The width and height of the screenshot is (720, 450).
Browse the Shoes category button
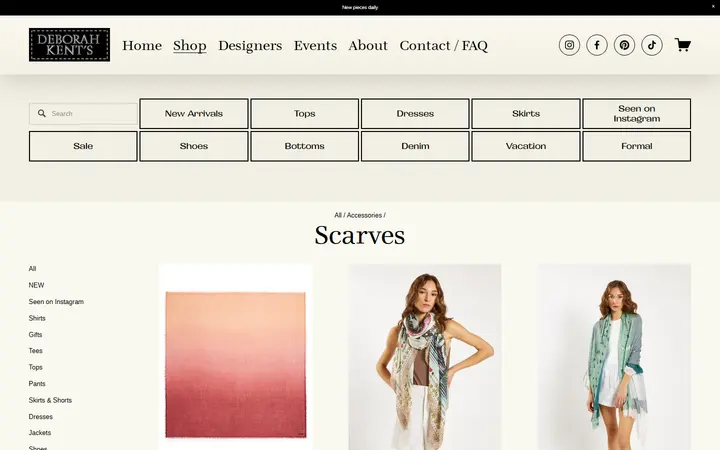click(194, 146)
